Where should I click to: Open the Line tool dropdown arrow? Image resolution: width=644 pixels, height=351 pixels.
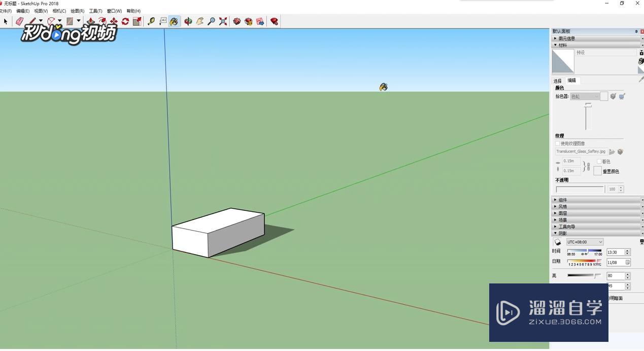click(x=41, y=21)
